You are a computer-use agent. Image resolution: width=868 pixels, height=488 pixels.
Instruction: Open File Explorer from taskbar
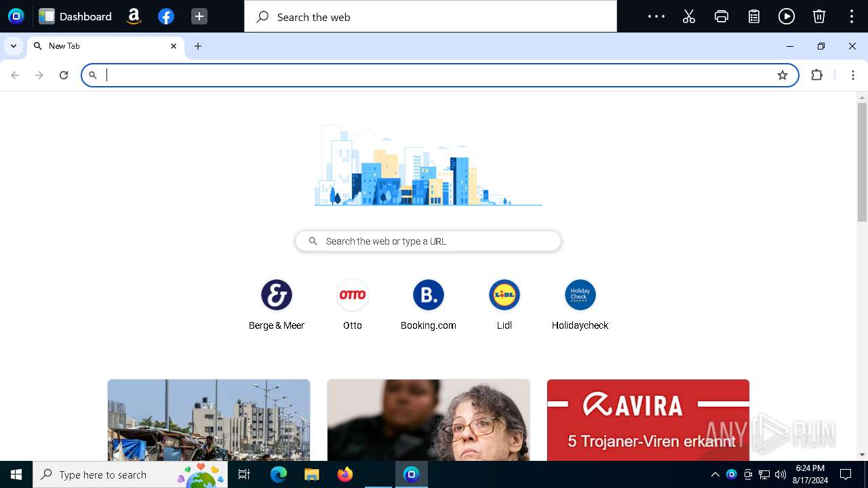311,474
